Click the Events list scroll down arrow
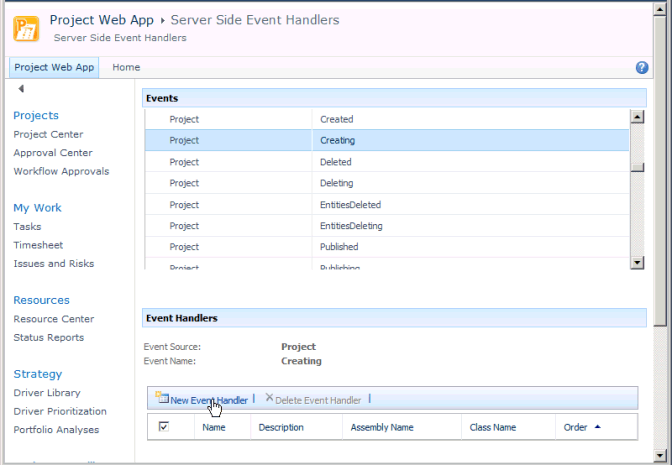Viewport: 672px width, 465px height. (637, 262)
